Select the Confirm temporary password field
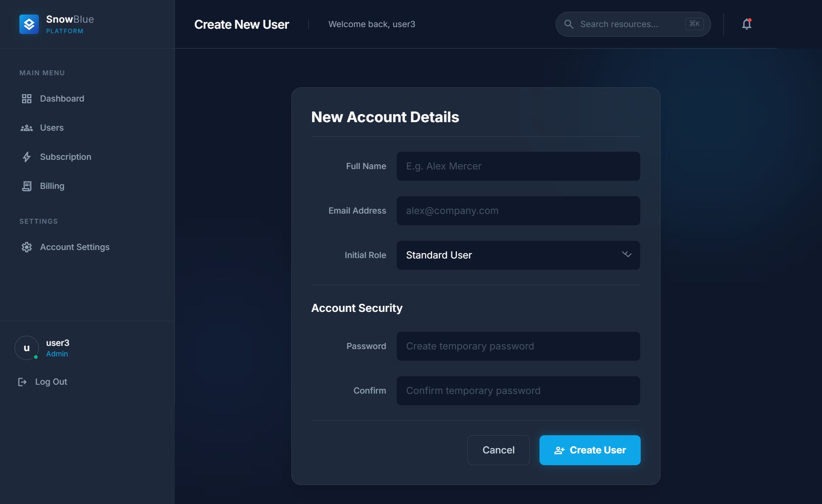The height and width of the screenshot is (504, 822). pyautogui.click(x=518, y=391)
